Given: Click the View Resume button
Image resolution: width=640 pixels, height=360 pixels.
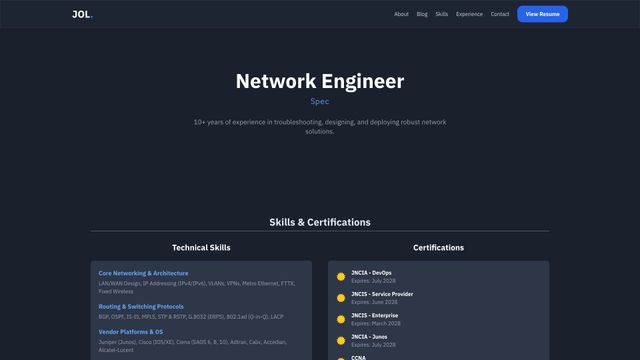Looking at the screenshot, I should (542, 14).
